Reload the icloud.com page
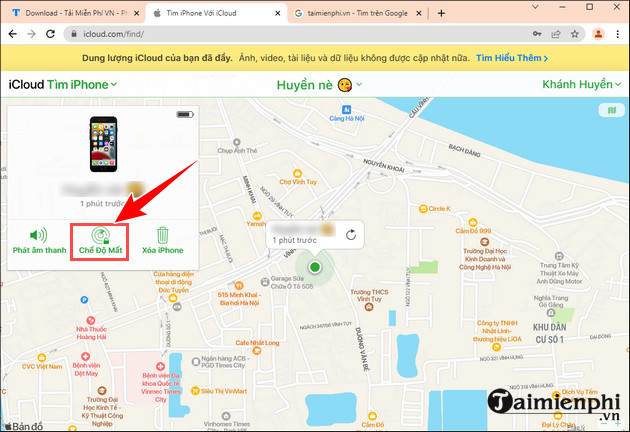Viewport: 630px width, 432px height. point(50,34)
